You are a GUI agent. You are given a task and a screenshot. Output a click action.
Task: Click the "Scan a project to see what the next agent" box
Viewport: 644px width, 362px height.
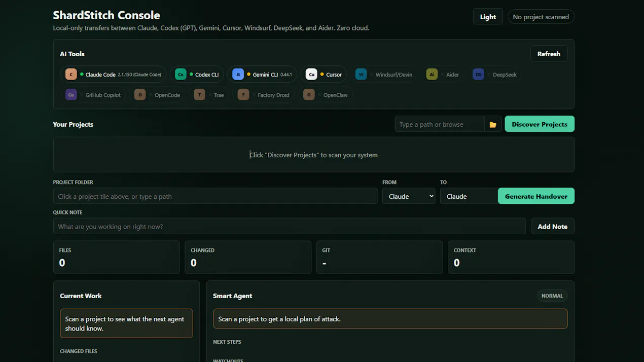pyautogui.click(x=126, y=323)
